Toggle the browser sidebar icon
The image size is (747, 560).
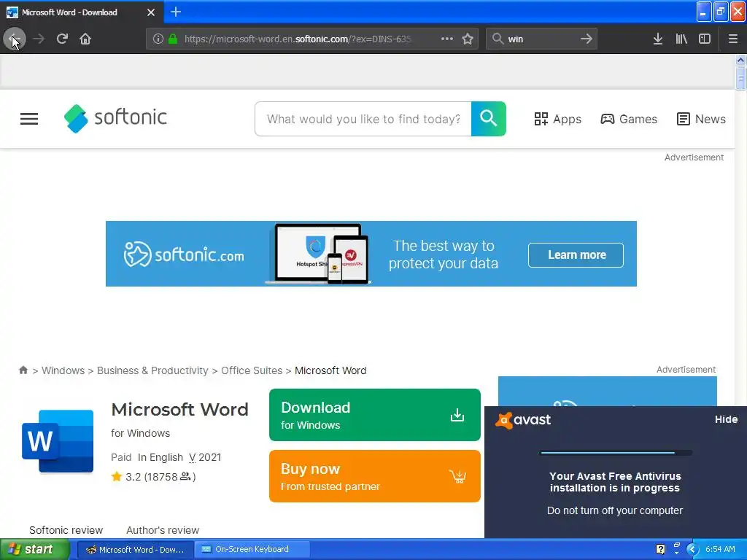tap(705, 39)
